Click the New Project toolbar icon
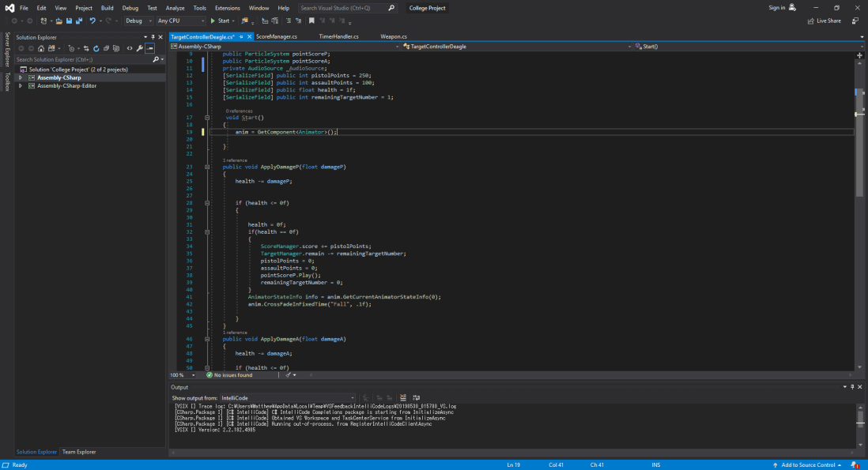Screen dimensions: 868x470 [43, 21]
